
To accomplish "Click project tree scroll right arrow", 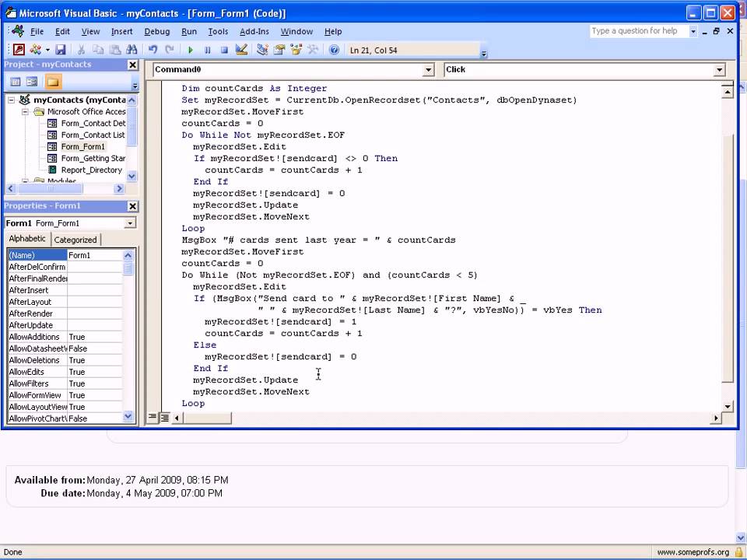I will tap(119, 188).
